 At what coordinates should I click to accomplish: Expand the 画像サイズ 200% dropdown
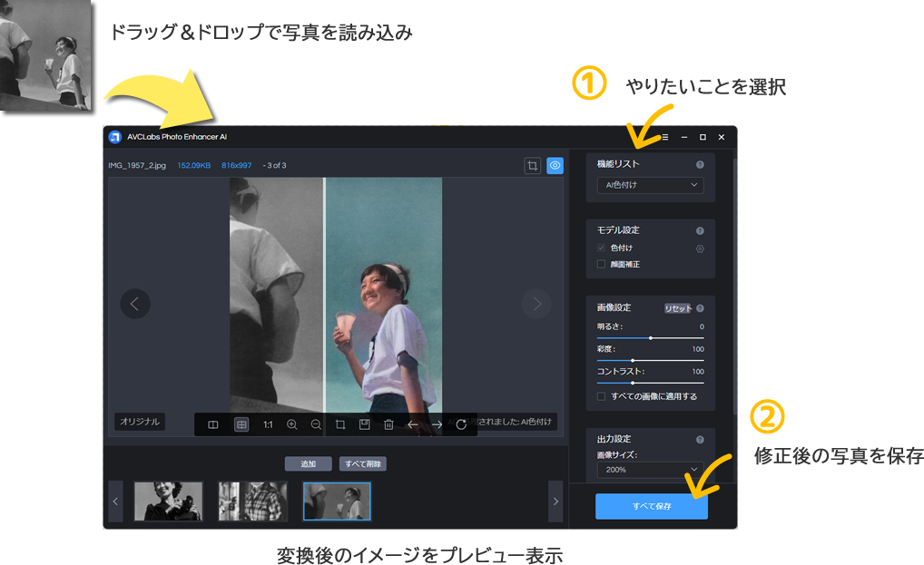click(650, 470)
